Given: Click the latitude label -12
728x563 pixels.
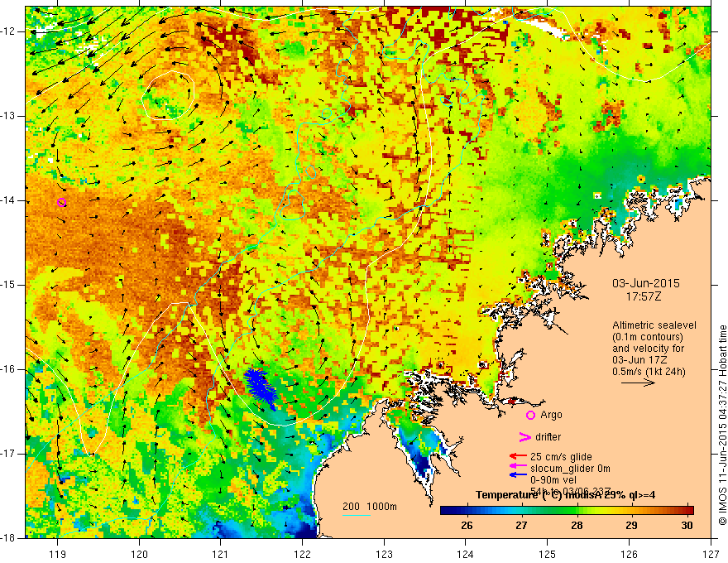Looking at the screenshot, I should (9, 31).
